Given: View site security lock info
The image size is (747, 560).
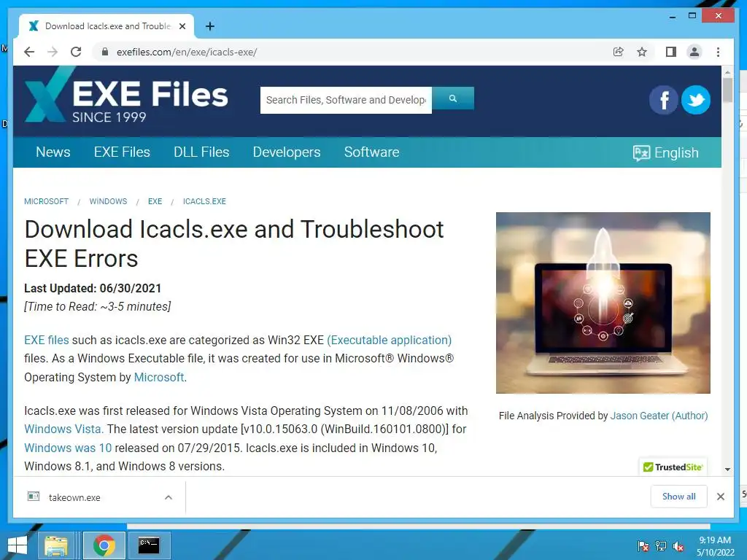Looking at the screenshot, I should point(105,52).
